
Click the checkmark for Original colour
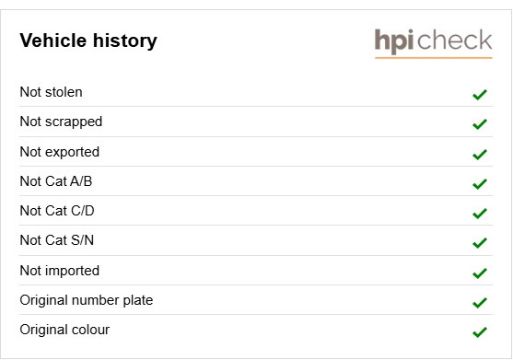tap(480, 332)
